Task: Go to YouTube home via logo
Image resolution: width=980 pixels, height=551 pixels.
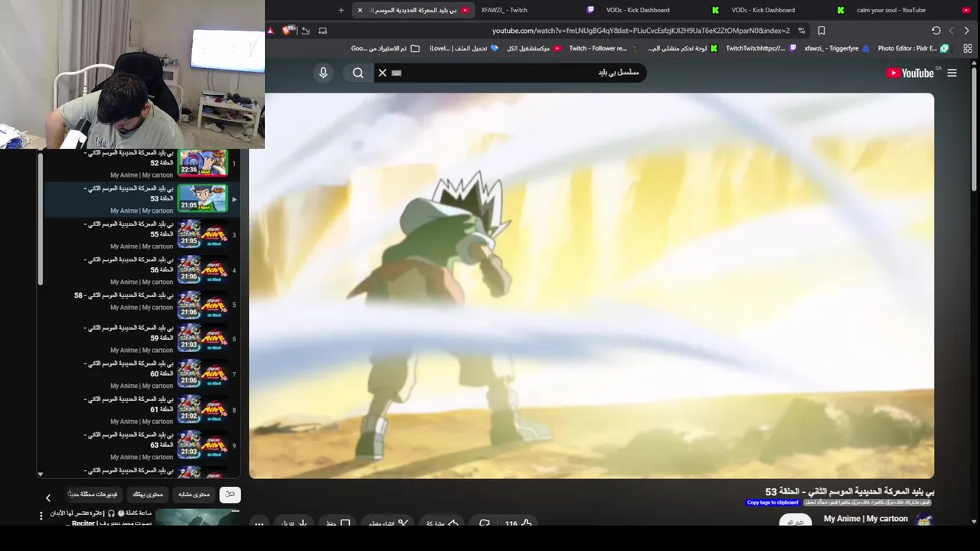Action: tap(910, 73)
